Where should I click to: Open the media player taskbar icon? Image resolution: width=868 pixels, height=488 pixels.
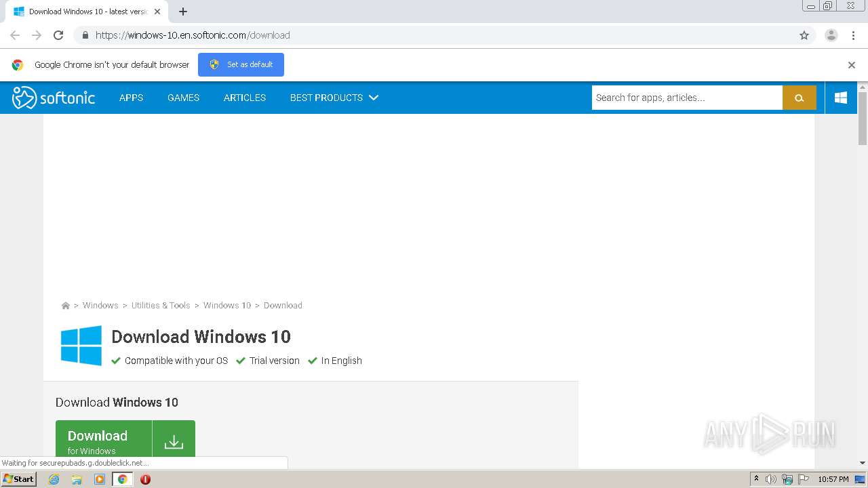tap(100, 479)
